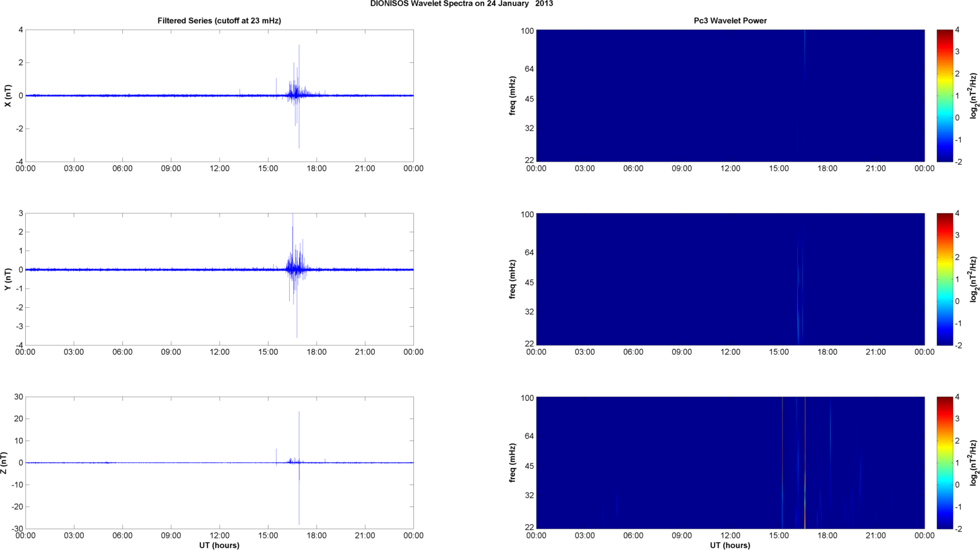
Task: Click the colorbar beside the middle wavelet spectrogram
Action: 945,279
